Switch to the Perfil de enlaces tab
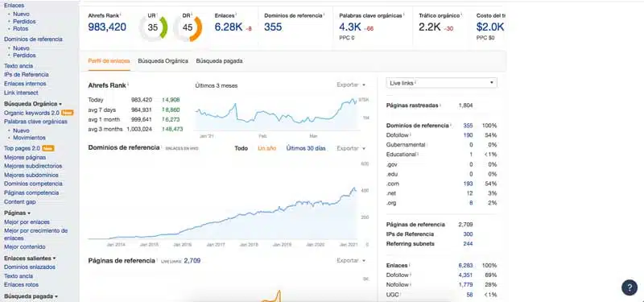This screenshot has height=302, width=644. pyautogui.click(x=109, y=61)
